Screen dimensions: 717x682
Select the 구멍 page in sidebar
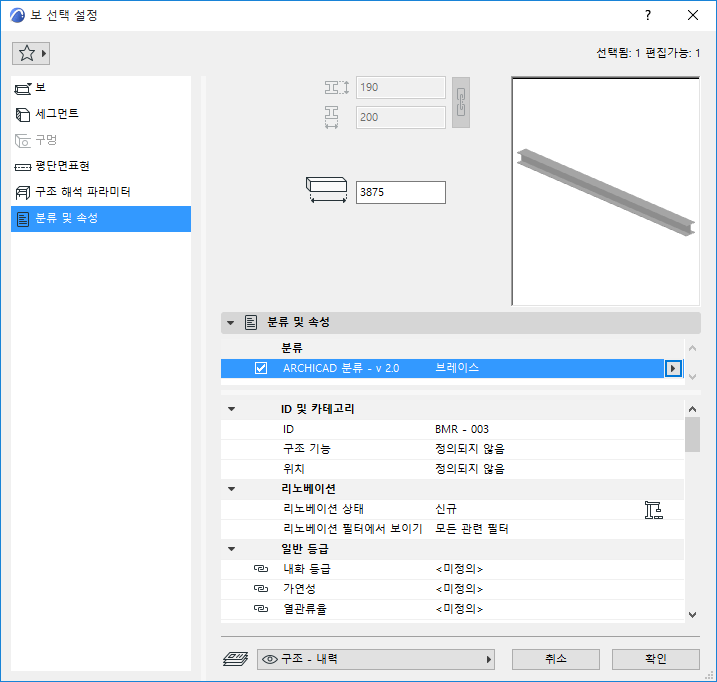click(x=101, y=140)
